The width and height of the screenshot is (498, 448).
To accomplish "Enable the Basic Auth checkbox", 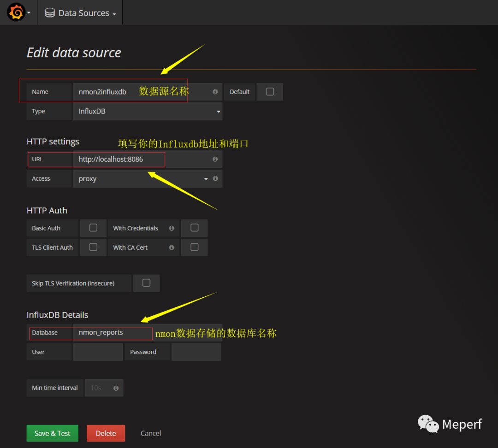I will pyautogui.click(x=93, y=228).
